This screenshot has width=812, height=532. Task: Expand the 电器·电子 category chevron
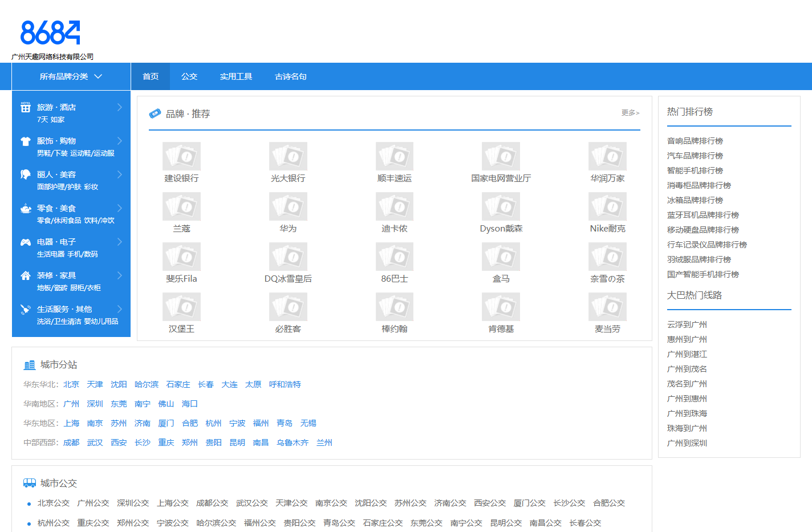coord(120,242)
